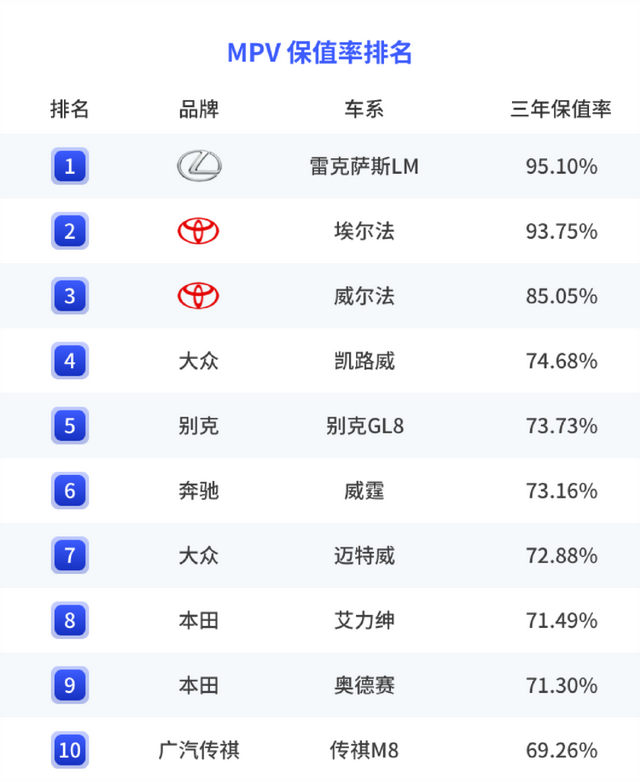Click the 品牌 column header
Image resolution: width=640 pixels, height=782 pixels.
(198, 109)
